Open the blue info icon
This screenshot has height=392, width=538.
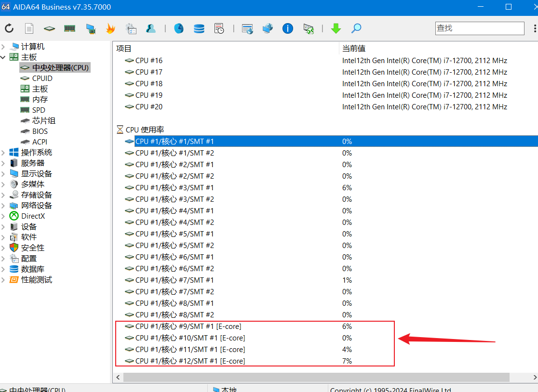tap(288, 28)
